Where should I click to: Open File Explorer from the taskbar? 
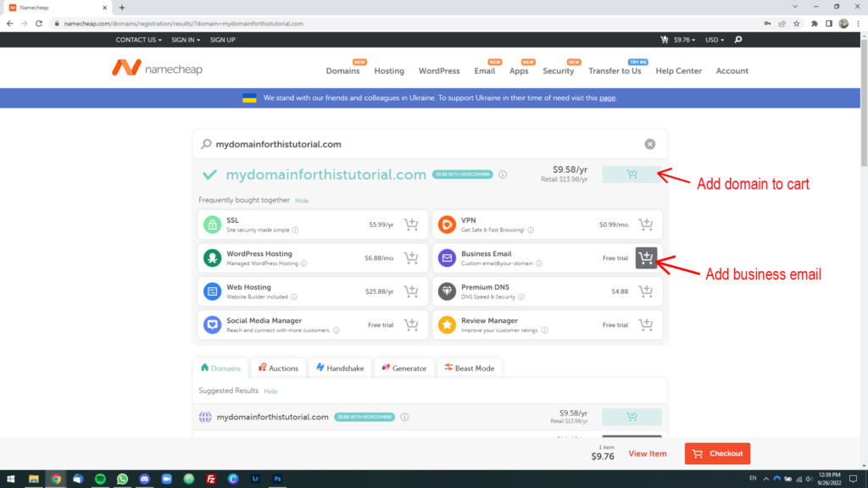pos(34,480)
